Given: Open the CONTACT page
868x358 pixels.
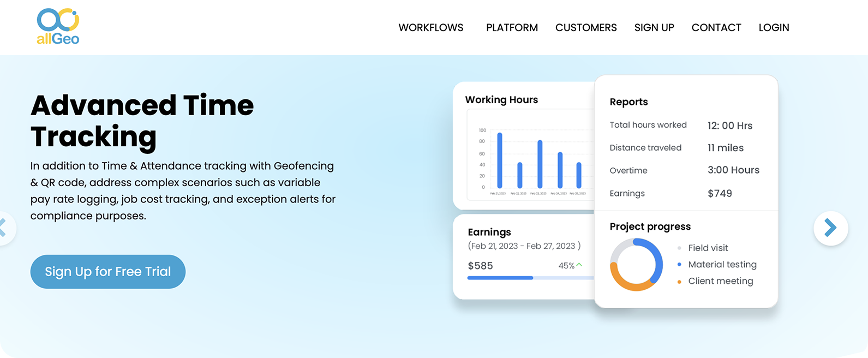Looking at the screenshot, I should point(716,28).
